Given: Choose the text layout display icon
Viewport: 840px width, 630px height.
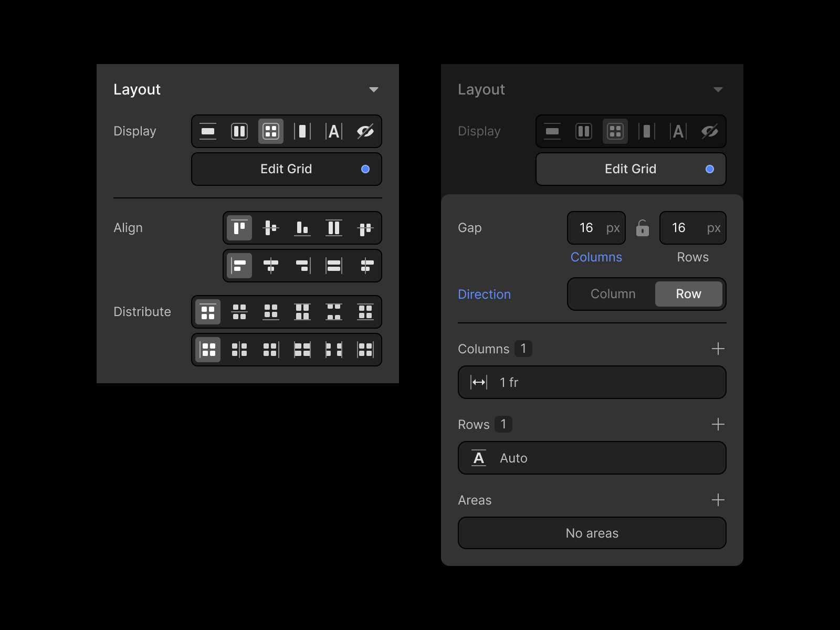Looking at the screenshot, I should [334, 131].
